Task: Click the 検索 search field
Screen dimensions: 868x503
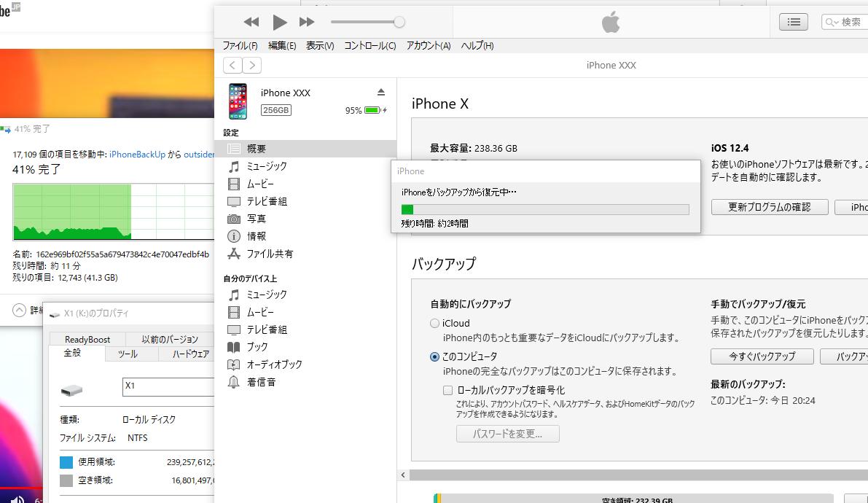Action: point(845,22)
